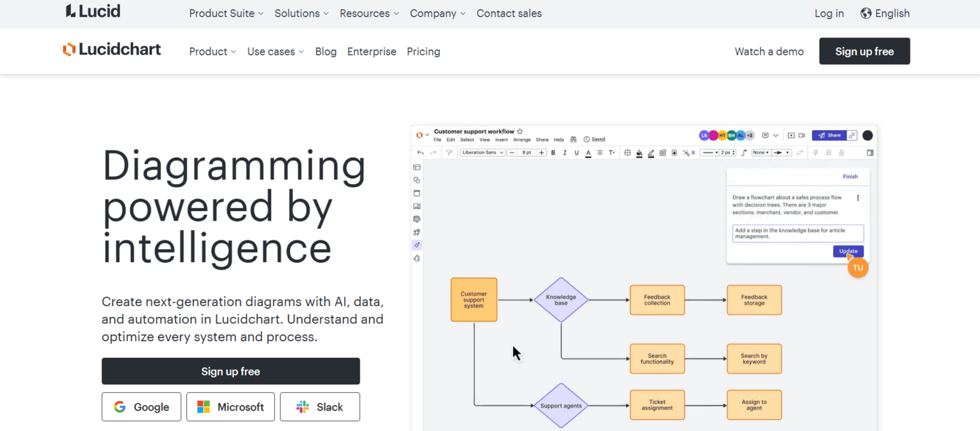Toggle underline text formatting
The width and height of the screenshot is (980, 431).
pyautogui.click(x=576, y=152)
